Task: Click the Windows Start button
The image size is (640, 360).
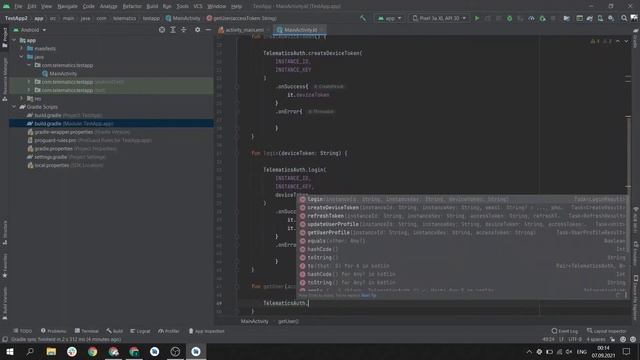Action: (10, 351)
